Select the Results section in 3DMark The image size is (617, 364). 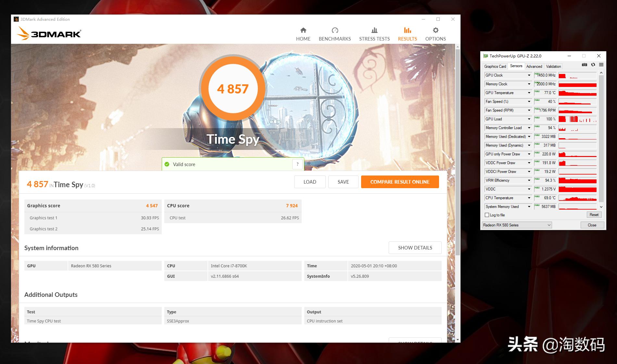click(407, 34)
